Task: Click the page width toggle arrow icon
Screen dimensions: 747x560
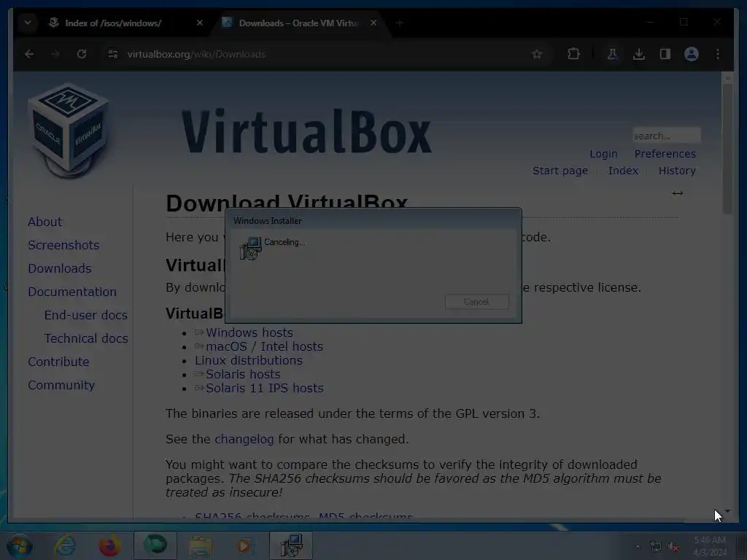Action: [678, 193]
